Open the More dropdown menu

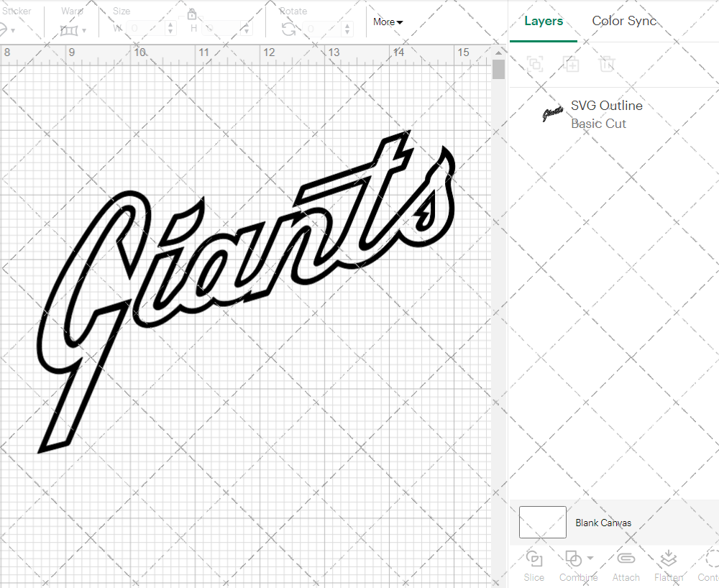click(388, 22)
